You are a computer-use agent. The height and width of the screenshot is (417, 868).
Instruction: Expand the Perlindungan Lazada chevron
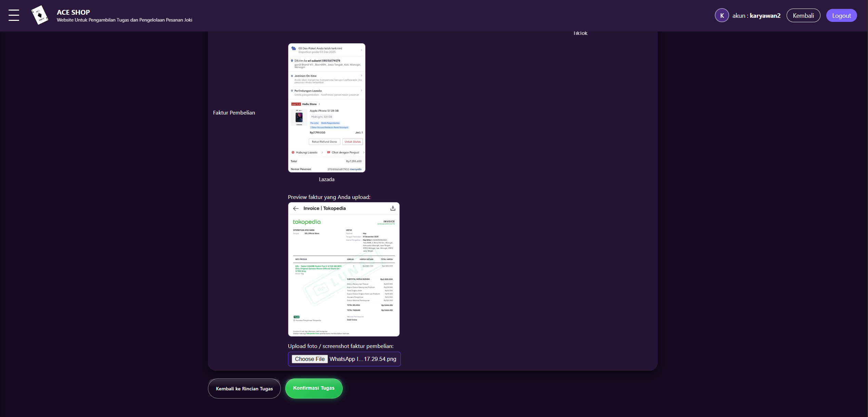tap(361, 91)
